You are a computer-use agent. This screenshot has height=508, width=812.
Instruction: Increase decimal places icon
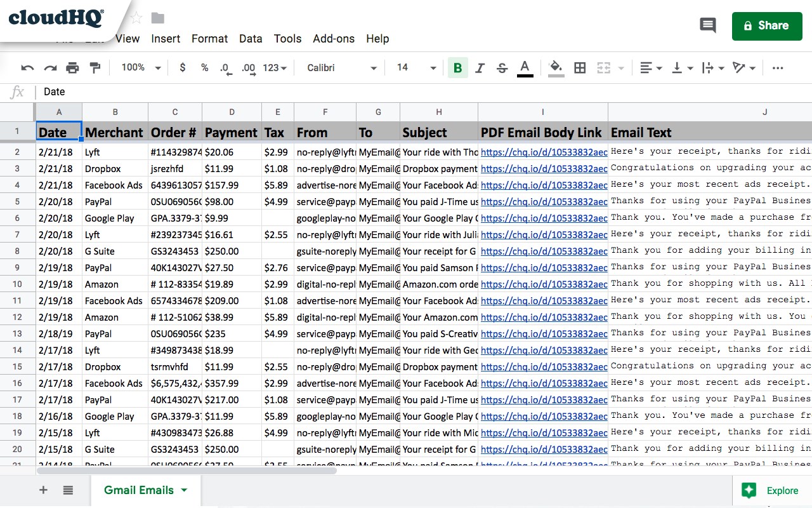click(249, 68)
